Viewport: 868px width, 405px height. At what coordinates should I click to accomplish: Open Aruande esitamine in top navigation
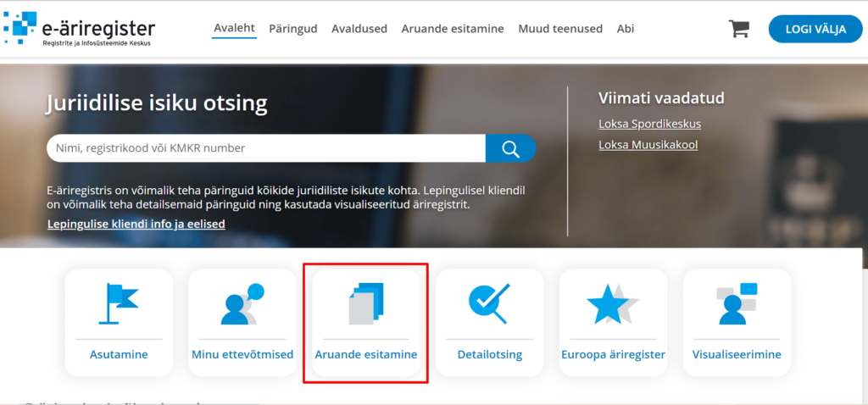453,29
